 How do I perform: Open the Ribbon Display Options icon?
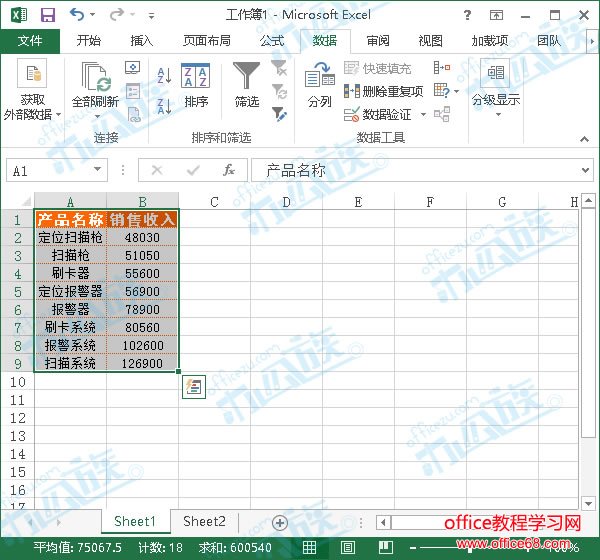(x=496, y=15)
